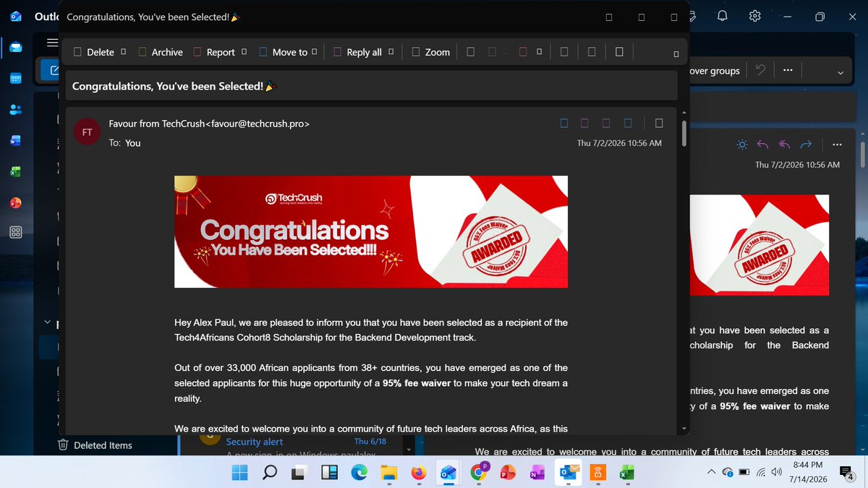Open toolbar overflow at message toolbar's right end
868x488 pixels.
click(x=676, y=53)
